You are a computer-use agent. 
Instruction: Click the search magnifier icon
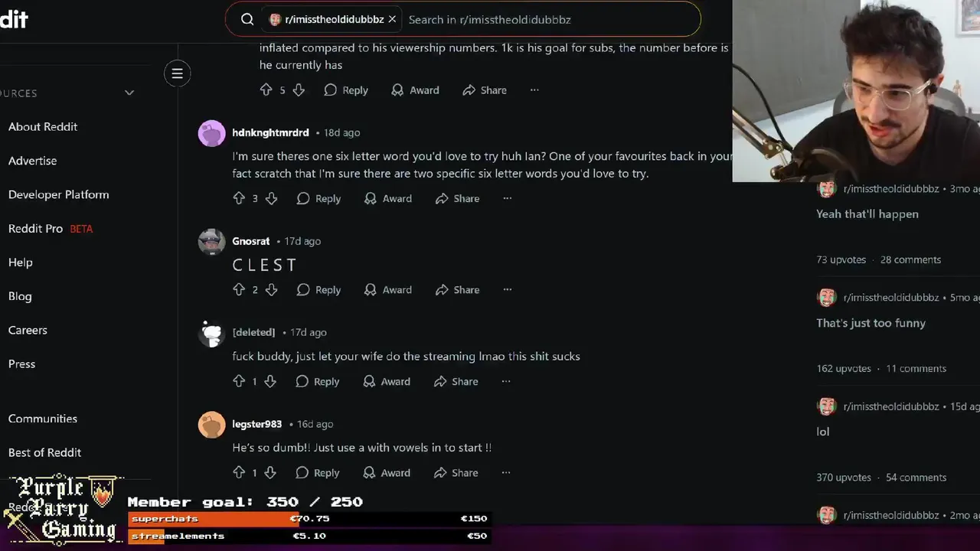click(x=247, y=19)
